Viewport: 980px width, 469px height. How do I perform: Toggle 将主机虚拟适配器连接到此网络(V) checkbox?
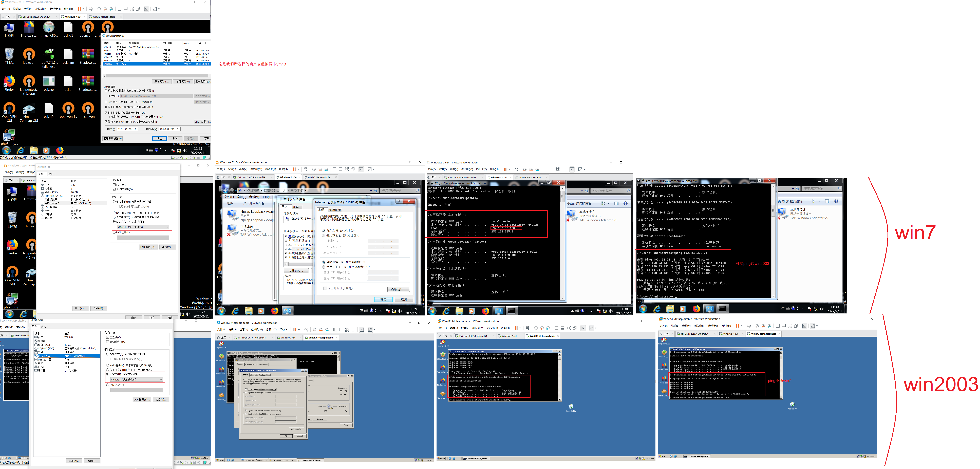tap(106, 113)
